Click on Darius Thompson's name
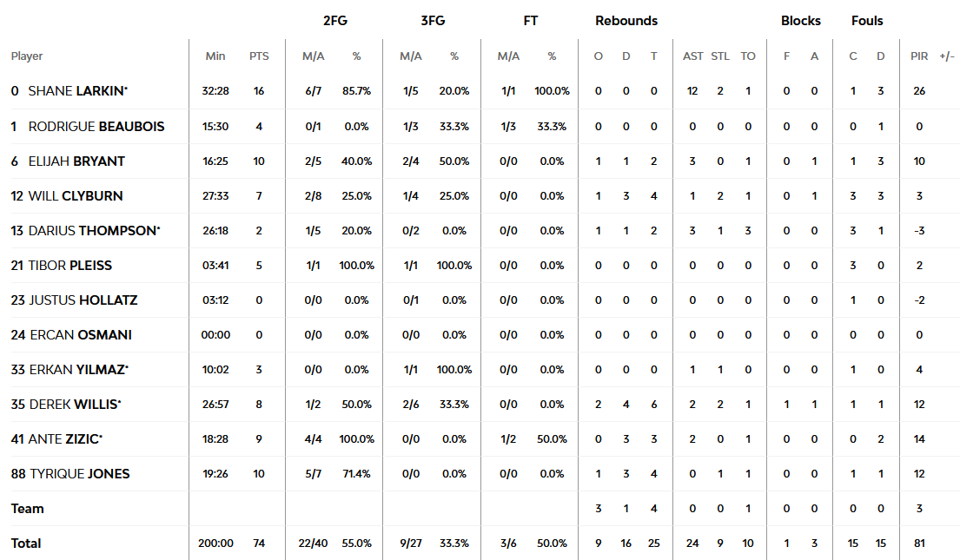The width and height of the screenshot is (960, 560). (x=93, y=230)
